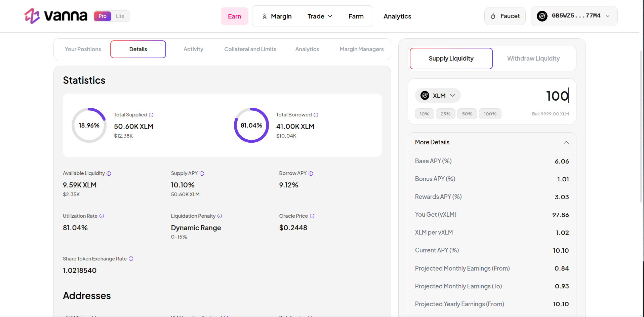Set amount to 100% of balance
The height and width of the screenshot is (317, 644).
tap(490, 114)
